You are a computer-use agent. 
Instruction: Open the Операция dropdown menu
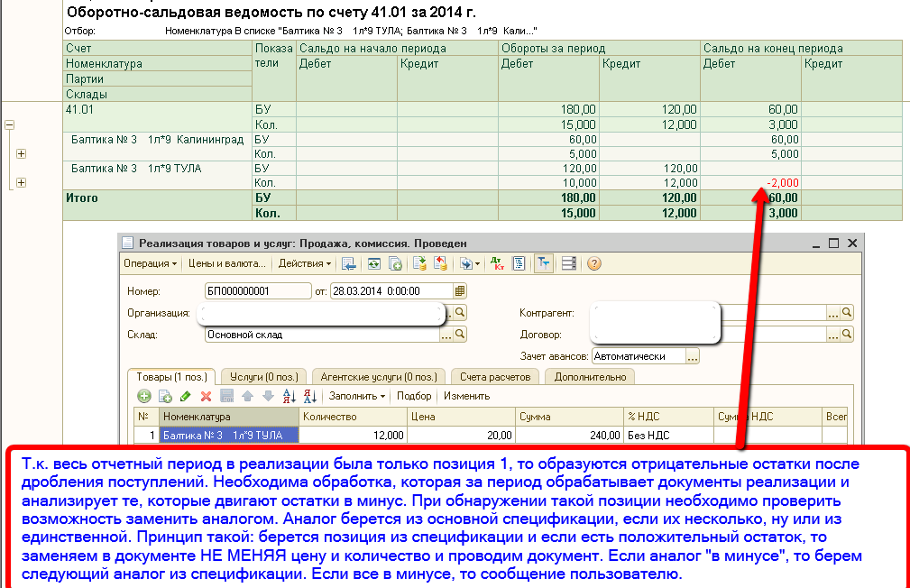151,264
